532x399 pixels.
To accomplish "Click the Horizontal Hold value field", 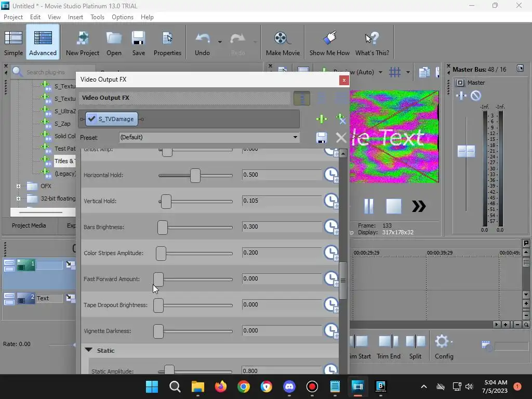I will tap(281, 175).
